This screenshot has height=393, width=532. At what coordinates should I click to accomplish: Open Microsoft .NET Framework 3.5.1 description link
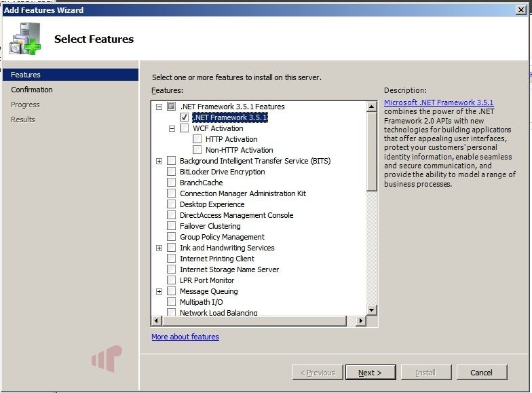pyautogui.click(x=438, y=102)
